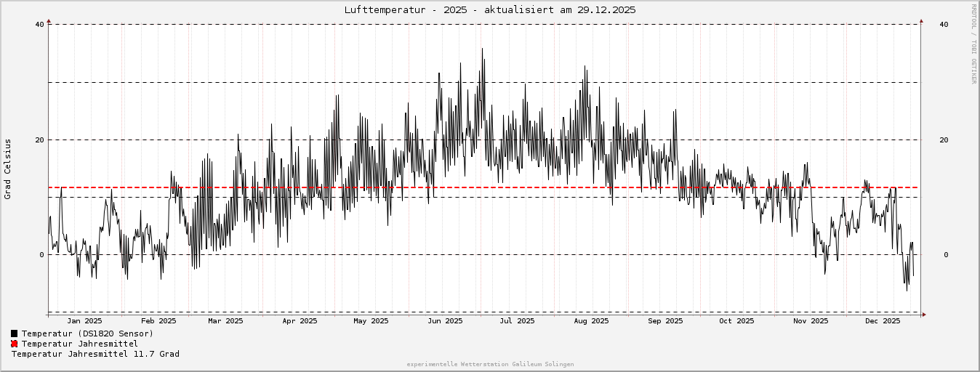
Task: Click the red Jahresmittel legend swatch
Action: (x=14, y=344)
